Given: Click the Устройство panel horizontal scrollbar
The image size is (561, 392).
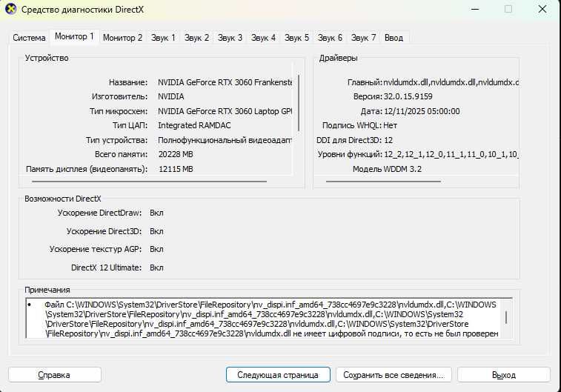Looking at the screenshot, I should click(149, 182).
